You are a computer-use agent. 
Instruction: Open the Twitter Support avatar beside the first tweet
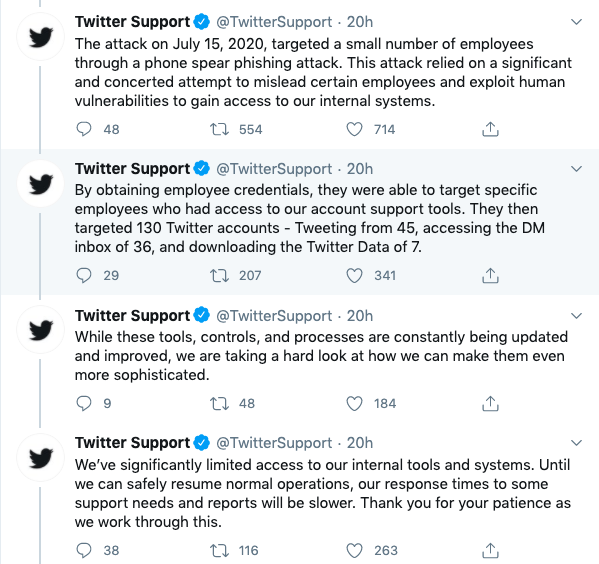pos(40,37)
